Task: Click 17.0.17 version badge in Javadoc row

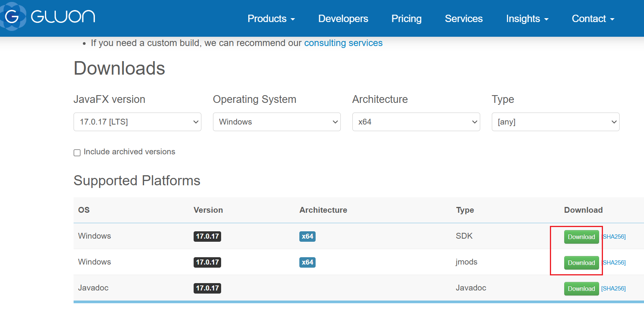Action: pos(207,288)
